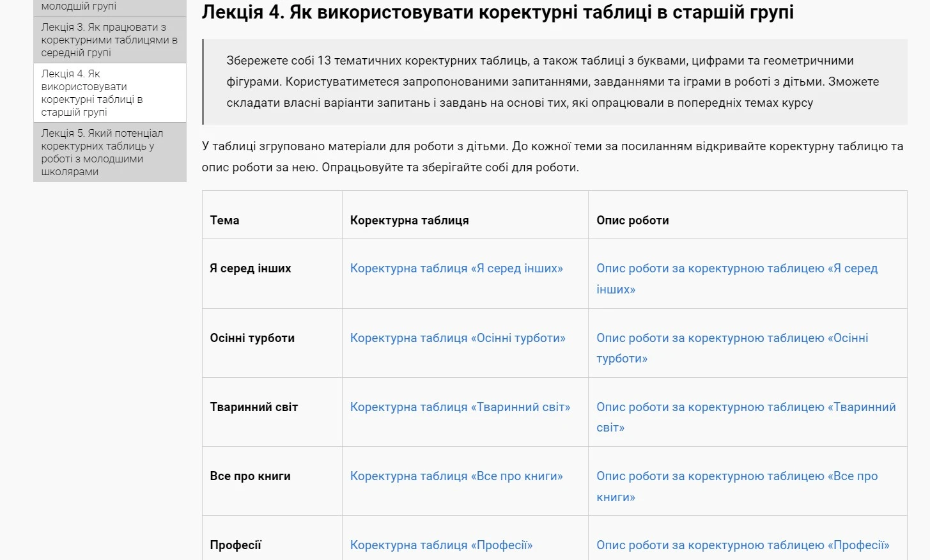Open Коректурна таблиця «Тваринний світ»

point(460,407)
